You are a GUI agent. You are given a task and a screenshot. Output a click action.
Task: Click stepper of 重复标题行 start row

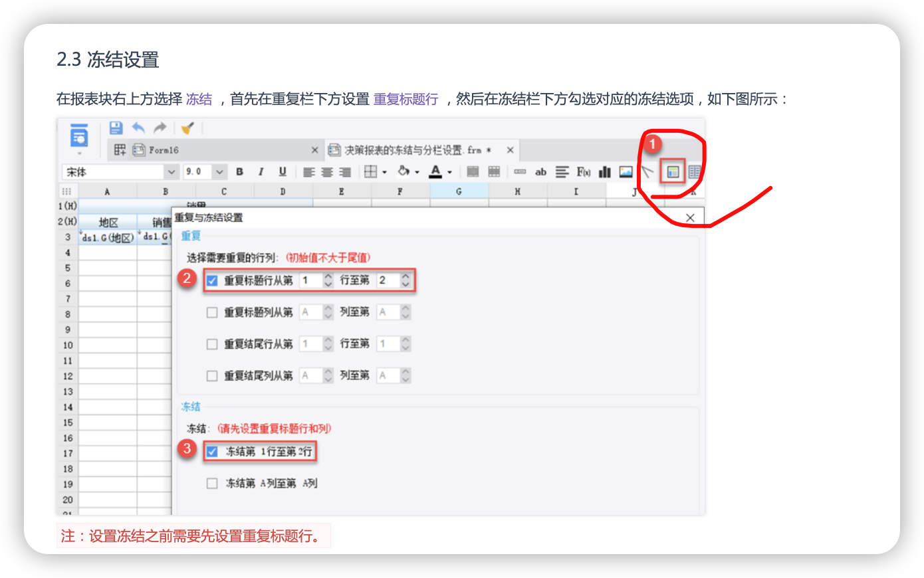pyautogui.click(x=328, y=280)
